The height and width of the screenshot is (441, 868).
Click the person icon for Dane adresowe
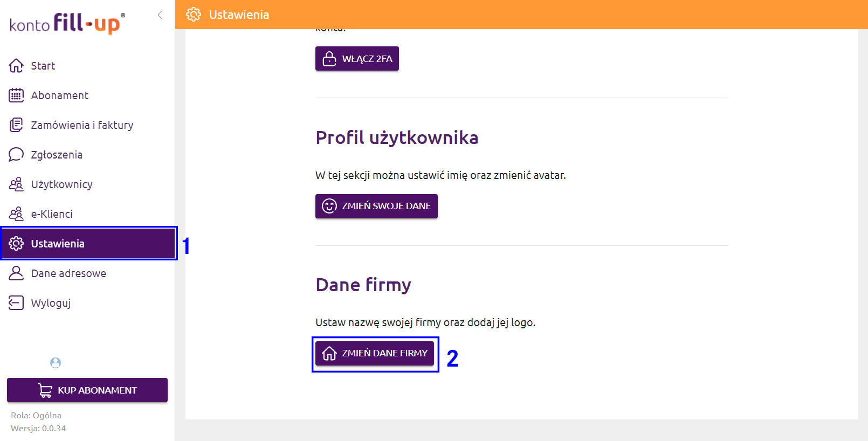pos(16,273)
